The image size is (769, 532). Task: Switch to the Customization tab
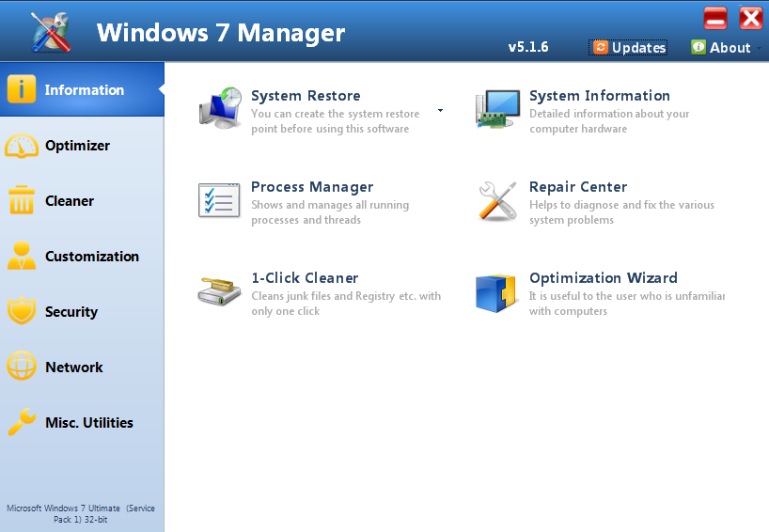click(91, 257)
